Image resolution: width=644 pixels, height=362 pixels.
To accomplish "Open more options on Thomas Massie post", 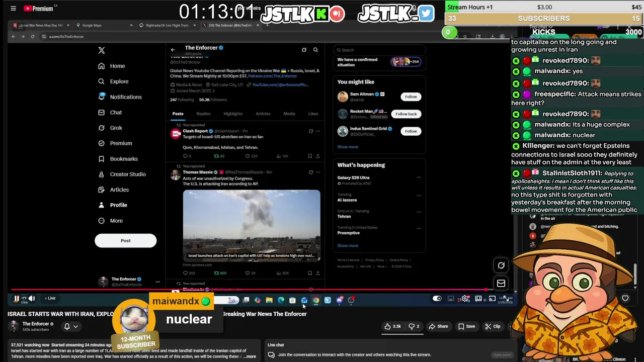I will [317, 172].
